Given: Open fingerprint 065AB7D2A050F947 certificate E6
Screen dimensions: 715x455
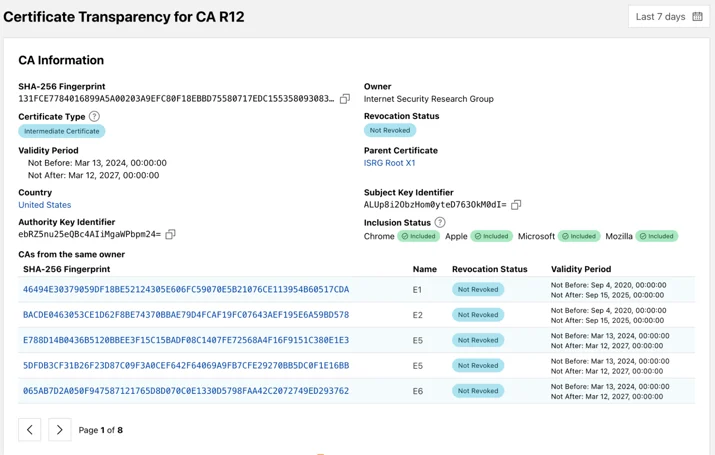Looking at the screenshot, I should pyautogui.click(x=186, y=391).
